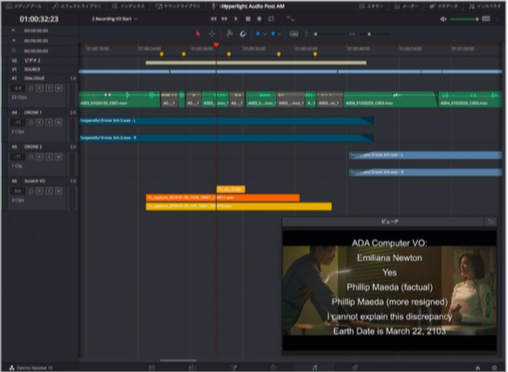Start recording with the record button
Image resolution: width=508 pixels, height=372 pixels.
click(259, 19)
